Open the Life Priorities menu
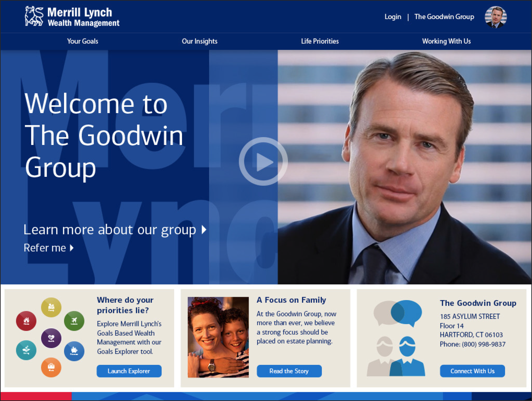 [x=320, y=41]
